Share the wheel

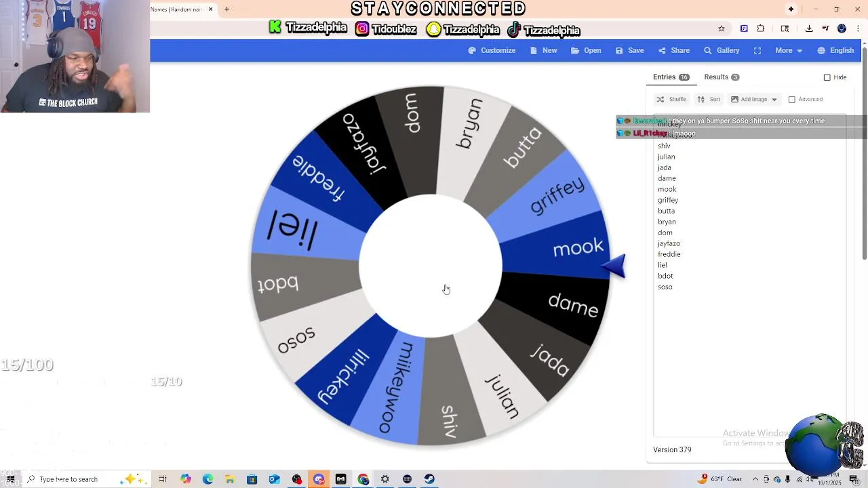pos(673,50)
